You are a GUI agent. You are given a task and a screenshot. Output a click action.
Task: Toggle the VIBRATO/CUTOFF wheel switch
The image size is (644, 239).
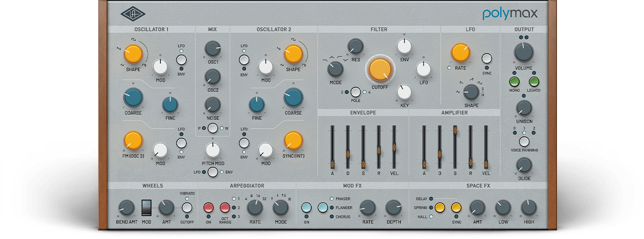[x=187, y=207]
